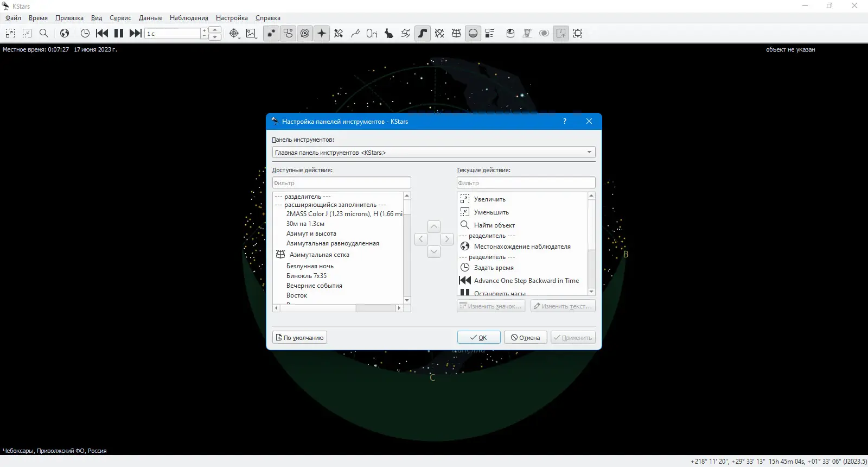
Task: Select Безлунная ночь in available actions
Action: [338, 266]
